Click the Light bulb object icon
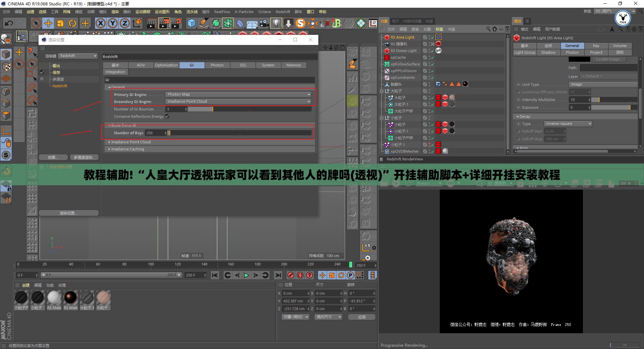This screenshot has height=349, width=644. click(x=276, y=23)
